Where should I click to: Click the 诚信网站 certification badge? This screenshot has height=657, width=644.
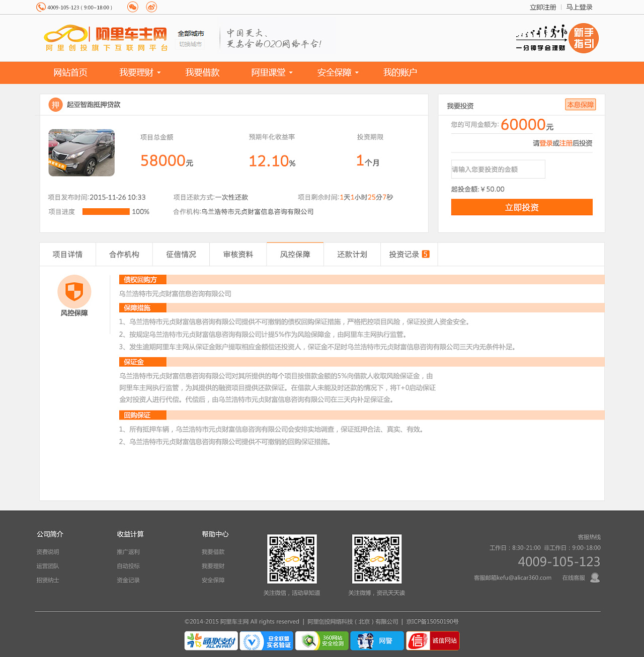(x=433, y=641)
